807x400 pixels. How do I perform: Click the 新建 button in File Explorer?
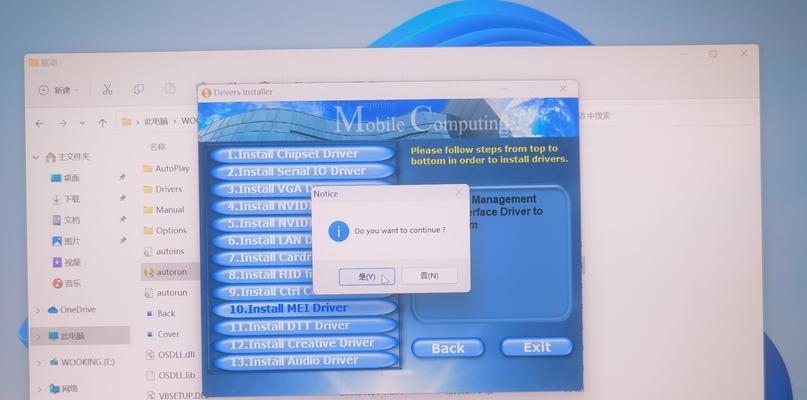(x=58, y=90)
